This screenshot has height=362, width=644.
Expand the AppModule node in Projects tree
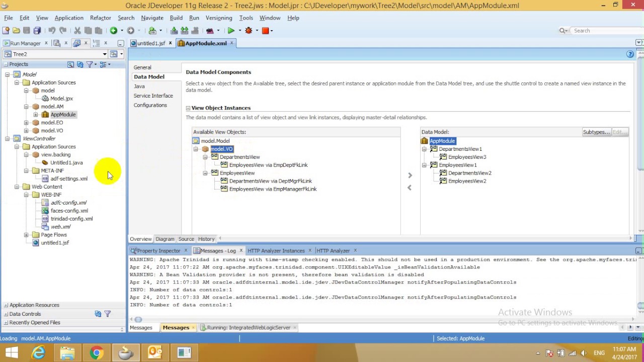click(36, 115)
